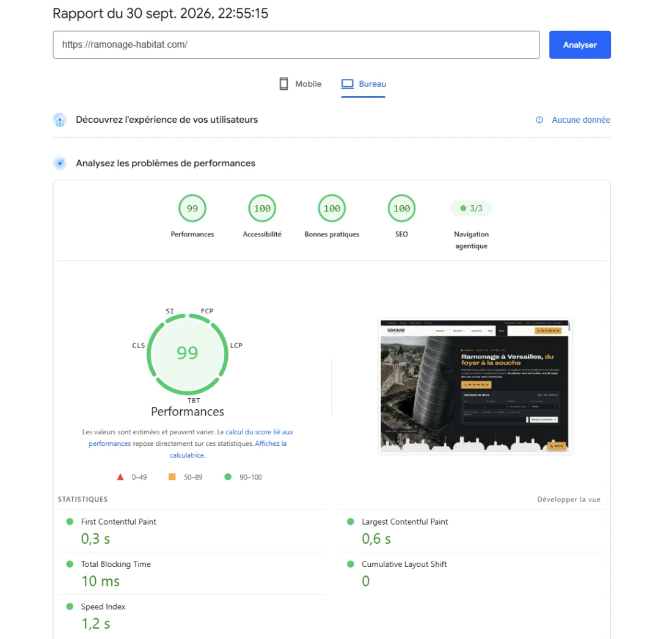Click the 0,3 s FCP value
The image size is (672, 639).
tap(95, 539)
